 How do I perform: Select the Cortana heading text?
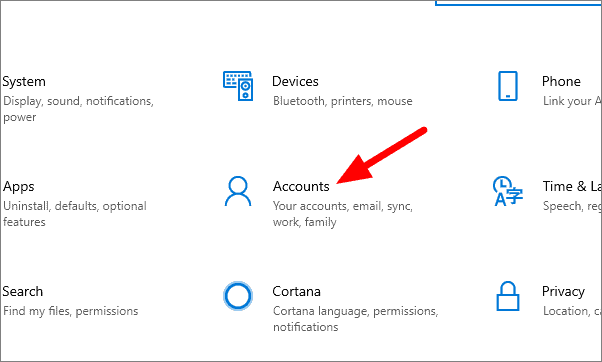pyautogui.click(x=296, y=291)
